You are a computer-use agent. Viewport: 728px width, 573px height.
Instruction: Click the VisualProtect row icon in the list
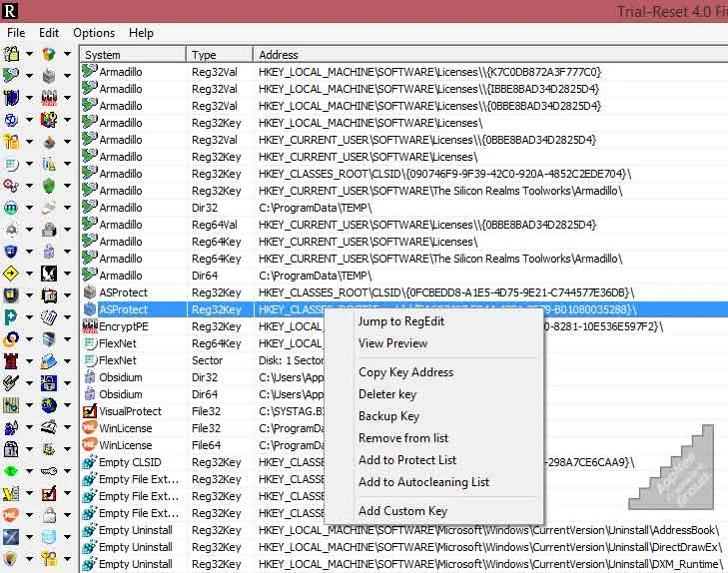click(x=89, y=411)
